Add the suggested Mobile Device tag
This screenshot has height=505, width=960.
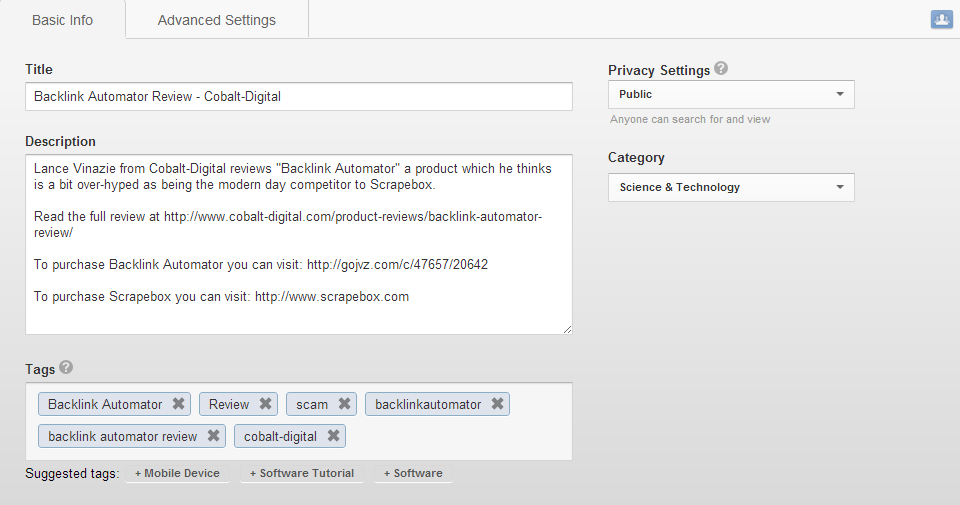click(x=178, y=473)
